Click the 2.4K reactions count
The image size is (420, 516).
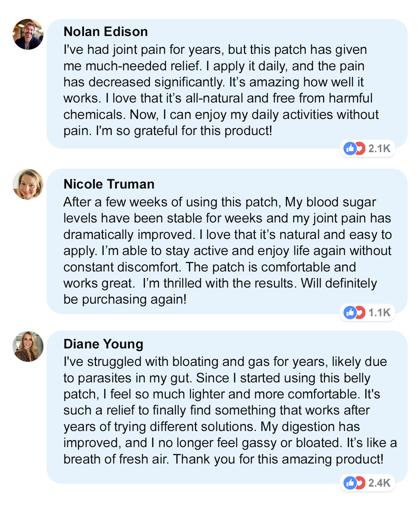point(379,483)
